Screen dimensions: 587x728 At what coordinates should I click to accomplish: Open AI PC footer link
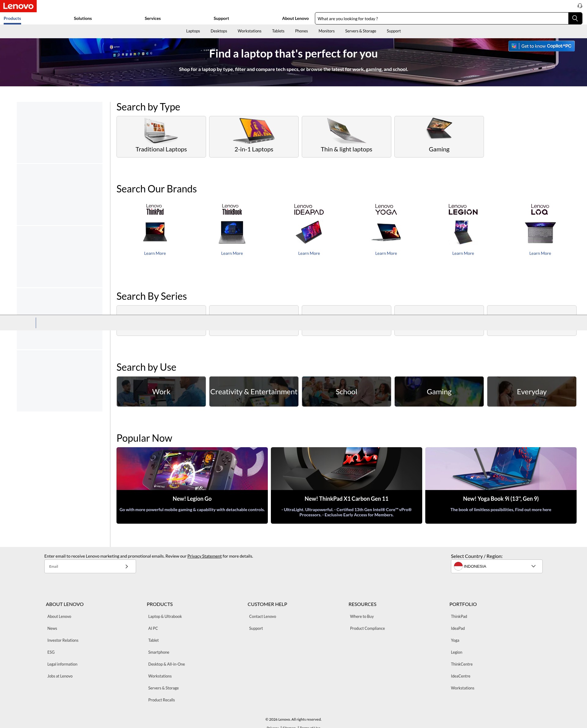[153, 629]
